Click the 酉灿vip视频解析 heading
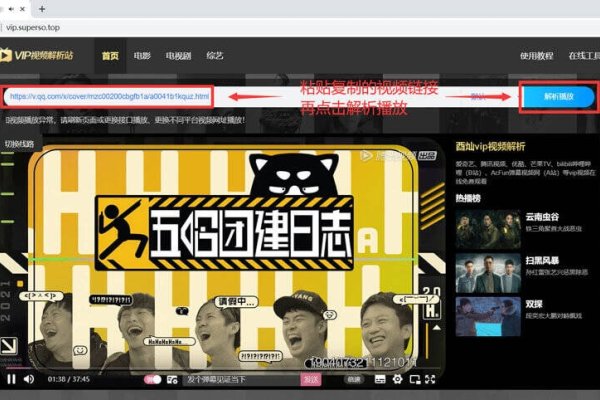The image size is (600, 400). [490, 146]
